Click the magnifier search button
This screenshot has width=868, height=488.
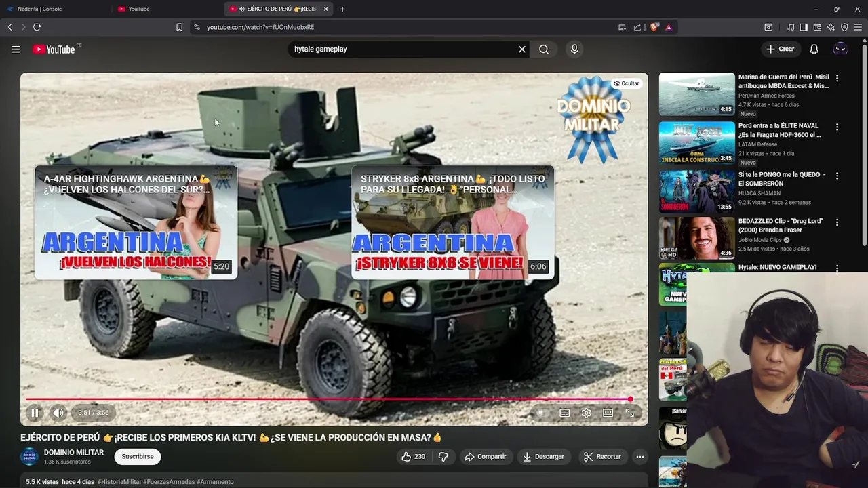coord(544,49)
